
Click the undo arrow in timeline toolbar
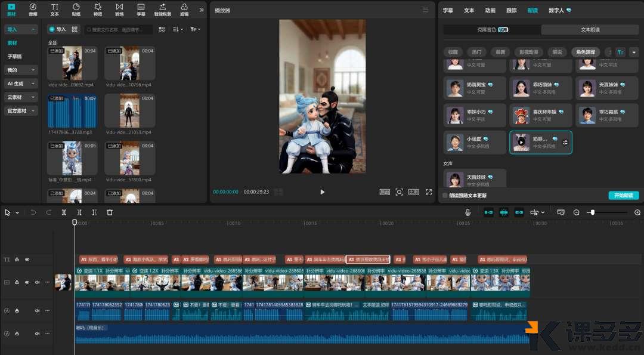click(x=33, y=212)
